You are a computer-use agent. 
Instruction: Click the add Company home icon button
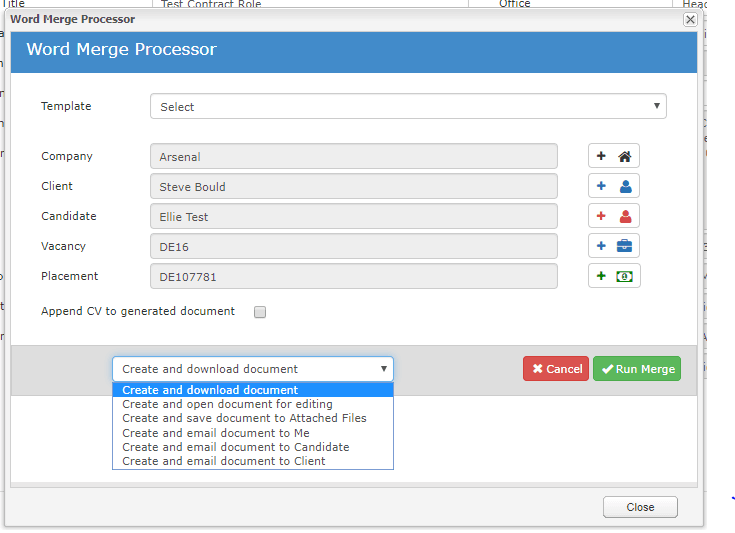(x=613, y=156)
